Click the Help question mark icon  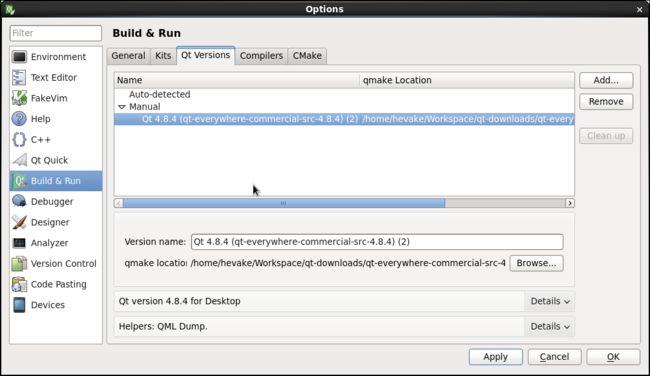pos(19,119)
